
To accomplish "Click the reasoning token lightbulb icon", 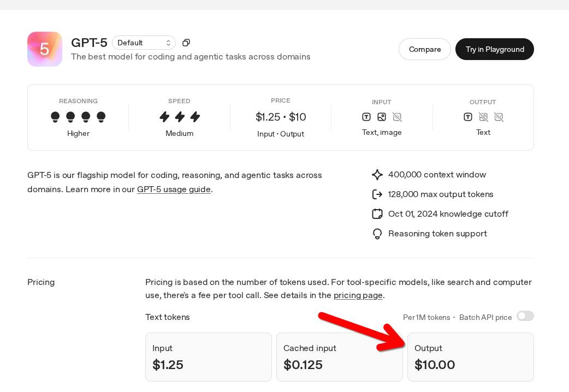I will (x=377, y=234).
